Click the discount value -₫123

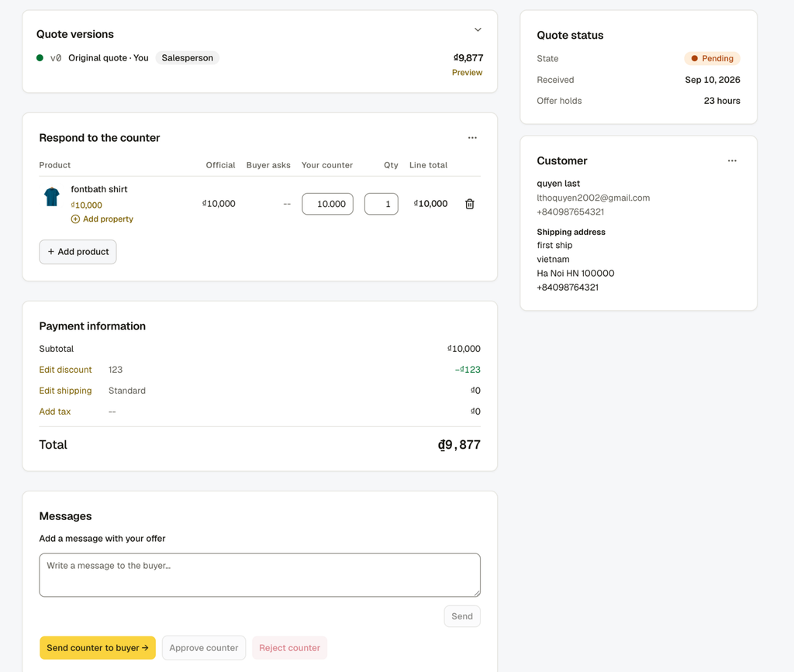coord(468,370)
